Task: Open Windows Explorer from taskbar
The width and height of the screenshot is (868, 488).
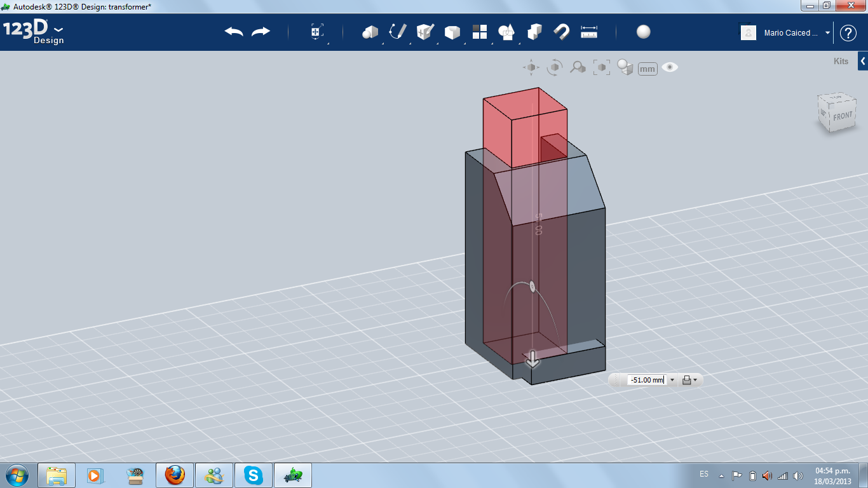Action: (x=57, y=475)
